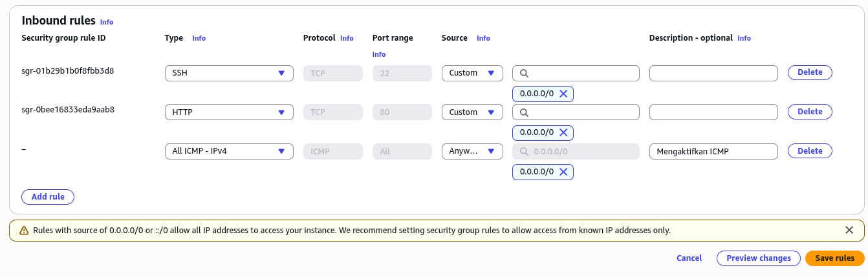Dismiss the 0.0.0.0/0 warning banner
Image resolution: width=868 pixels, height=279 pixels.
(849, 230)
